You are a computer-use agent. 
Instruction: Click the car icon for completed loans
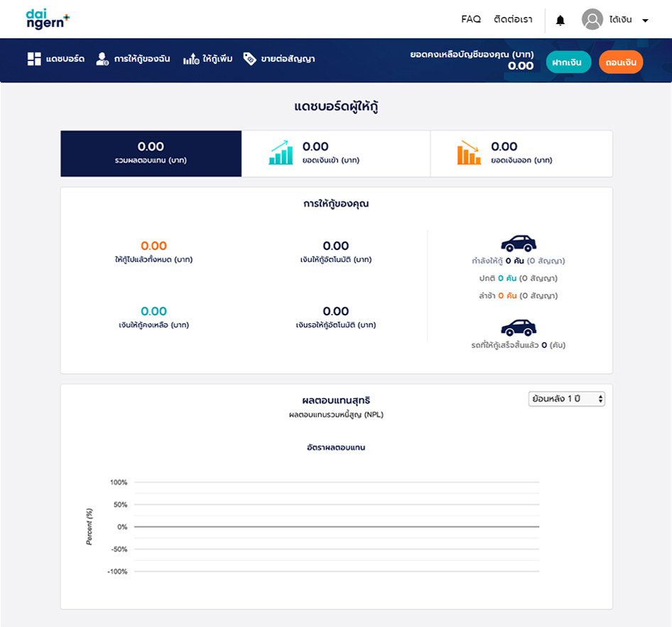[x=519, y=327]
